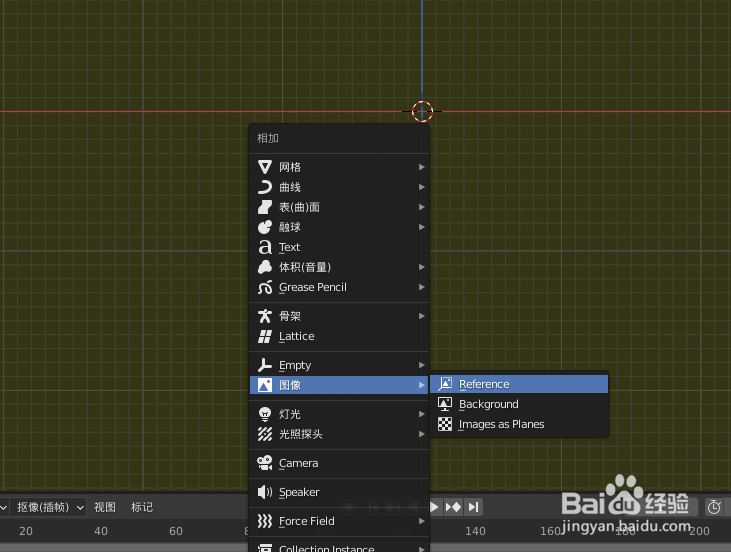Click the image icon beside 图像

[x=265, y=385]
